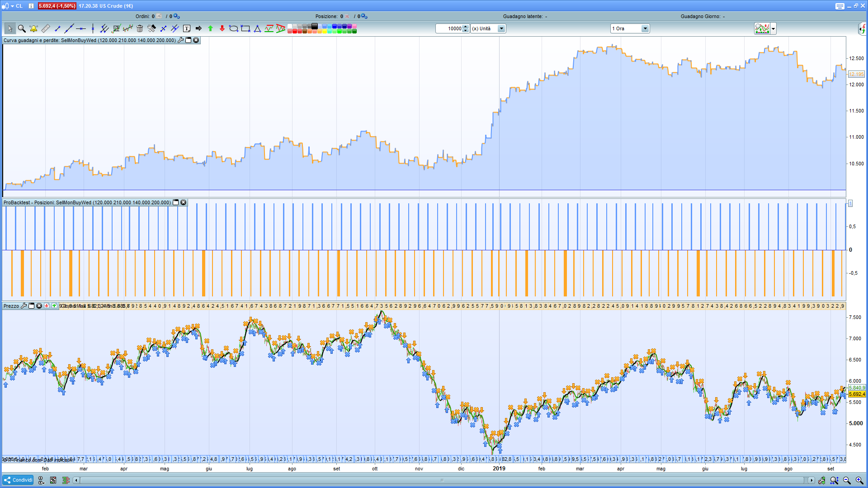Viewport: 868px width, 488px height.
Task: Pick the black color swatch
Action: [x=315, y=26]
